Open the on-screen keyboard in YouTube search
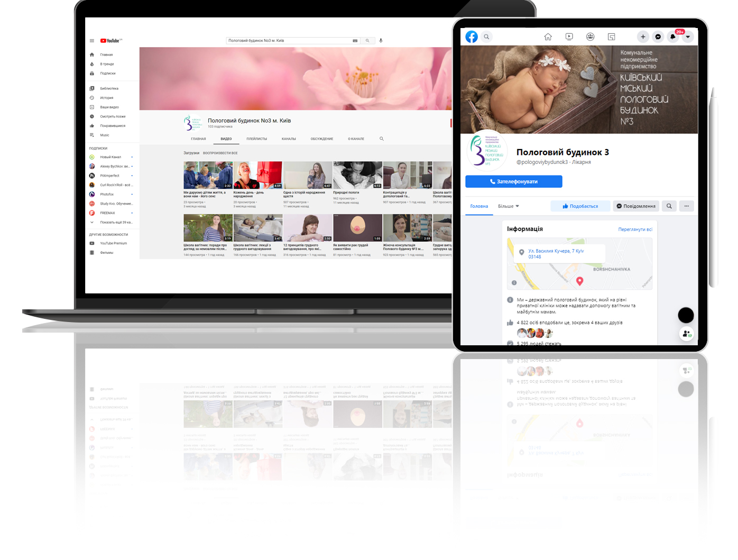This screenshot has width=738, height=560. (x=355, y=41)
